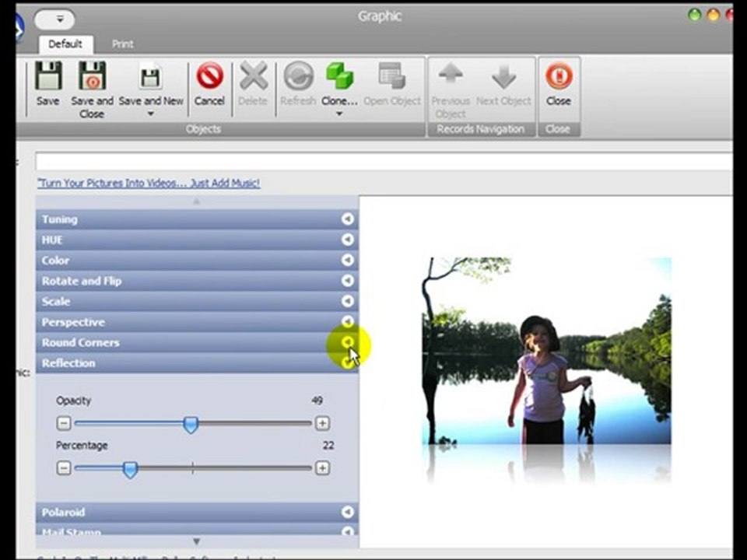
Task: Expand the Perspective section
Action: (x=348, y=321)
